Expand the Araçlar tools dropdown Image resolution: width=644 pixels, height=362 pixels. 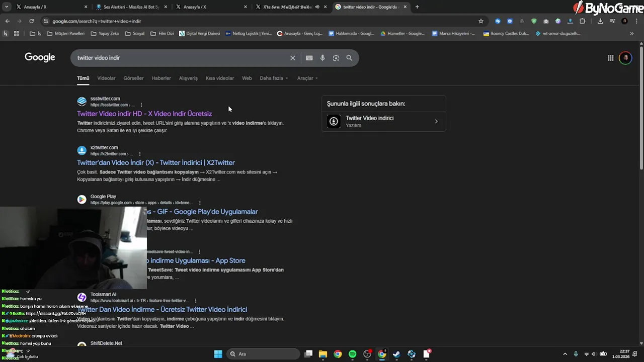[307, 78]
